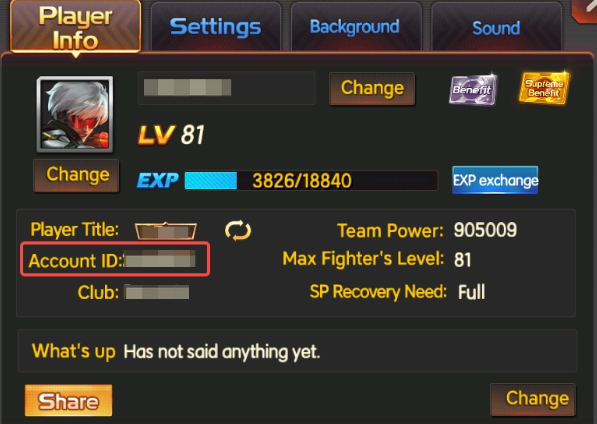Close the panel with the corner button
This screenshot has height=424, width=597.
click(x=585, y=11)
